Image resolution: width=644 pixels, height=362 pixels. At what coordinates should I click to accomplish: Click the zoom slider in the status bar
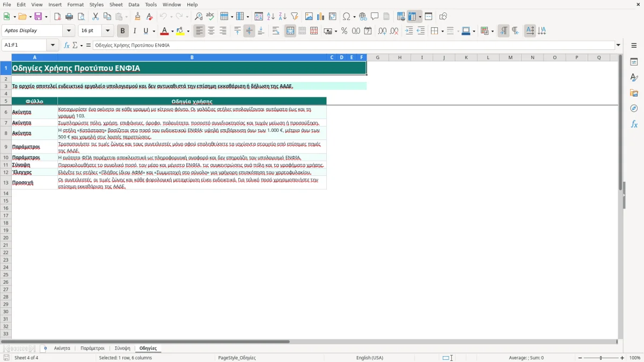pos(601,358)
